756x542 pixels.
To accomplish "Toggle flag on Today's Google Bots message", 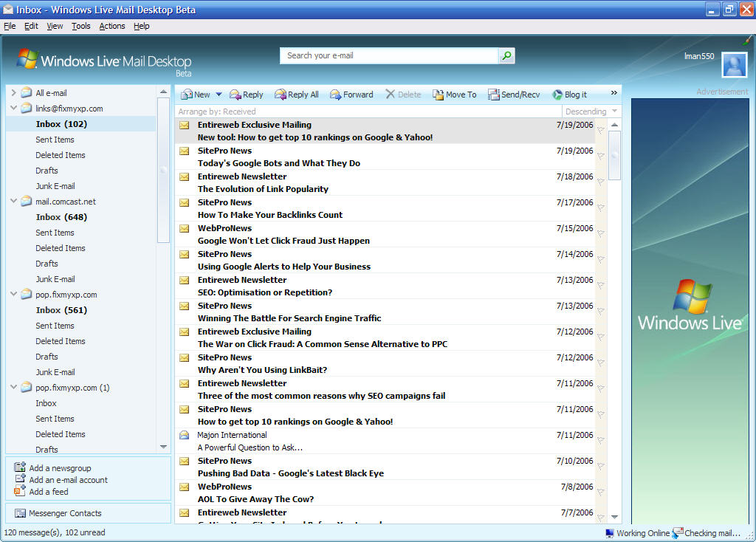I will click(601, 156).
